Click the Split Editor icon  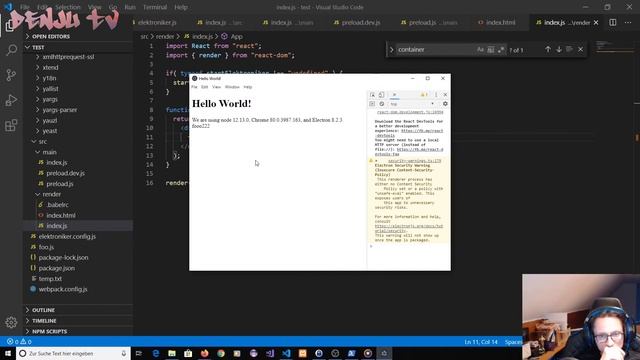click(613, 22)
